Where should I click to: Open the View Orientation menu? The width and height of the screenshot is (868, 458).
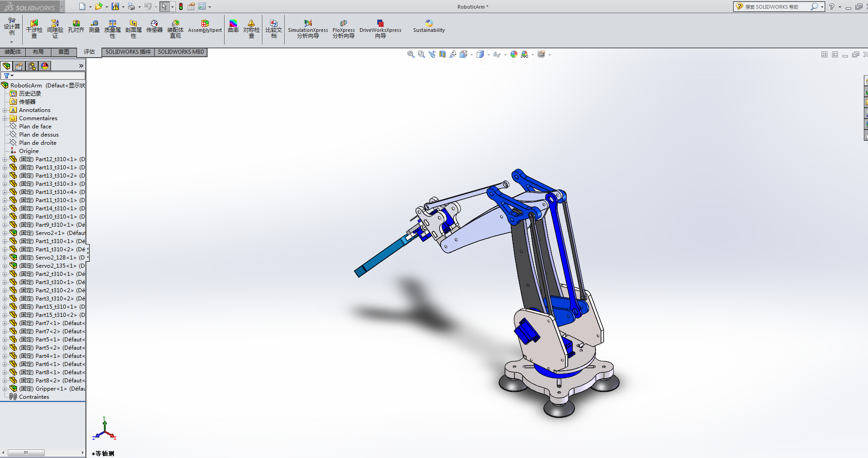pyautogui.click(x=464, y=54)
